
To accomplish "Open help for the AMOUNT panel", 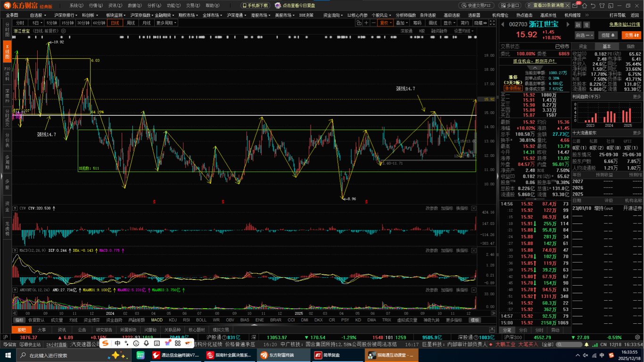I will (x=16, y=290).
